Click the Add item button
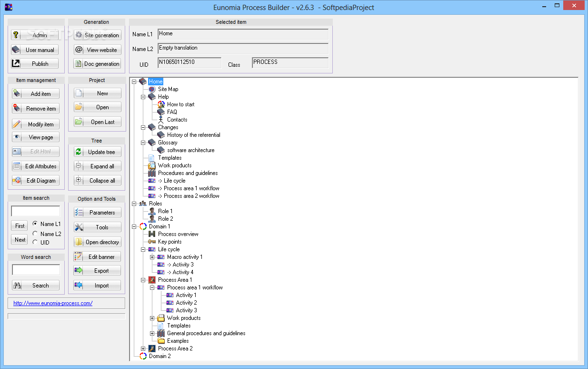 click(x=36, y=93)
